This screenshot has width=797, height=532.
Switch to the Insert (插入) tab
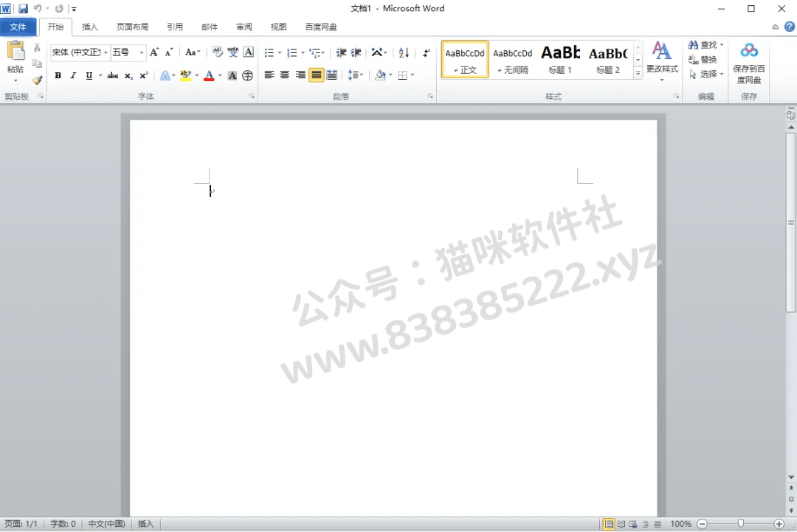click(90, 27)
